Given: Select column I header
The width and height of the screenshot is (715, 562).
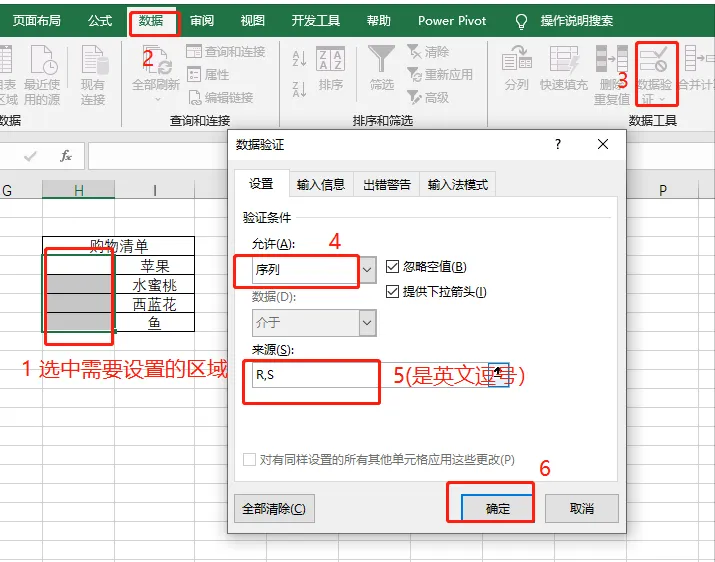Looking at the screenshot, I should pos(155,190).
